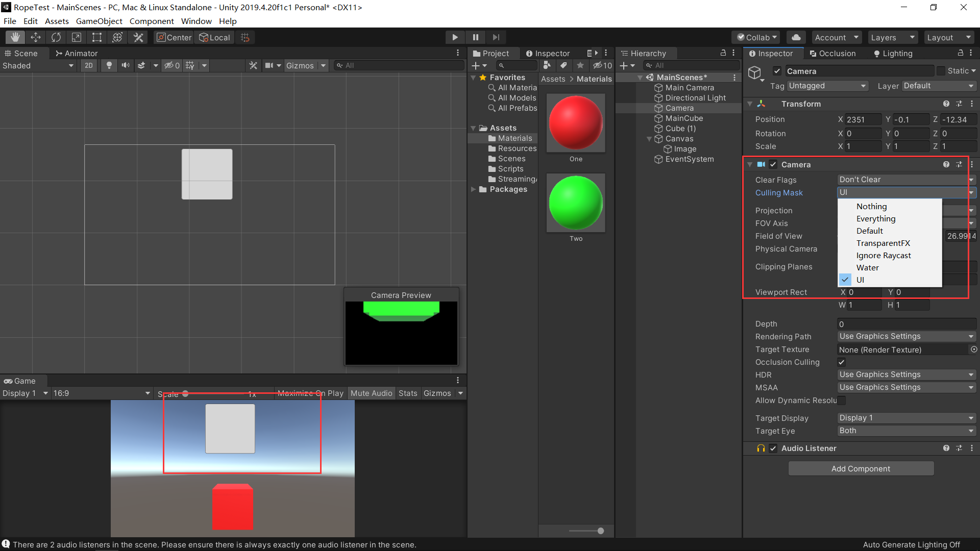980x551 pixels.
Task: Open the GameObject menu
Action: [99, 21]
